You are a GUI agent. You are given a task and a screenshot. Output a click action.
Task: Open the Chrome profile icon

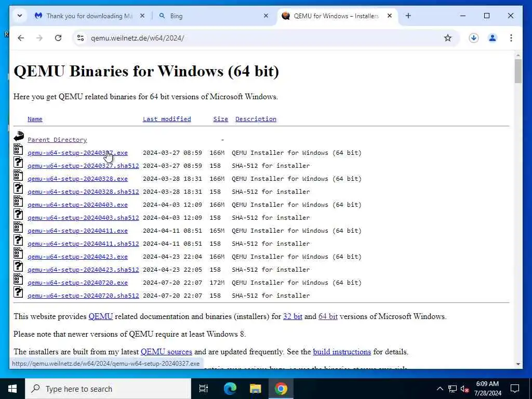[x=493, y=38]
